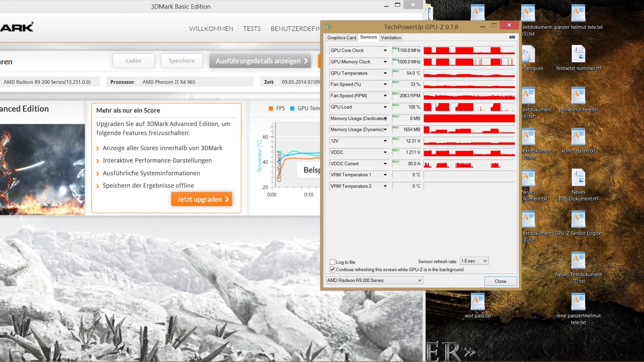The image size is (644, 362).
Task: Open the Memory Usage (Dynamic) sensor dropdown
Action: [385, 130]
